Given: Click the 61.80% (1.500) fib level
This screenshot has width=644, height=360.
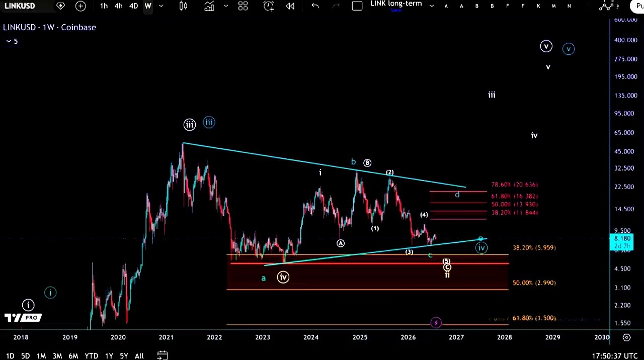Looking at the screenshot, I should click(534, 318).
